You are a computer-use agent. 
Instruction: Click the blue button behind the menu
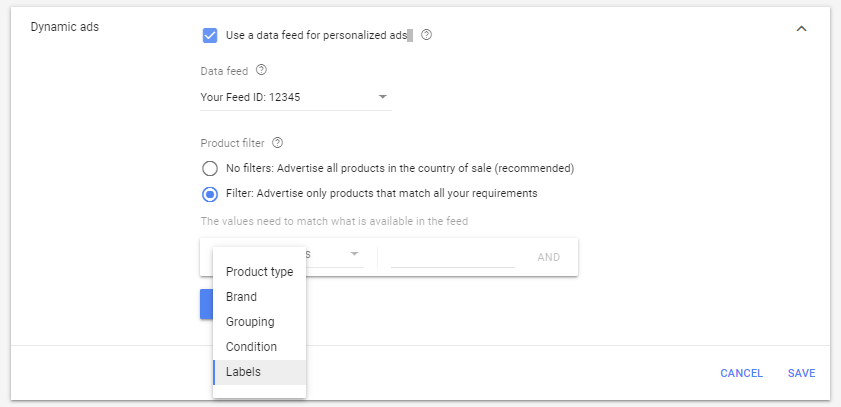point(206,304)
